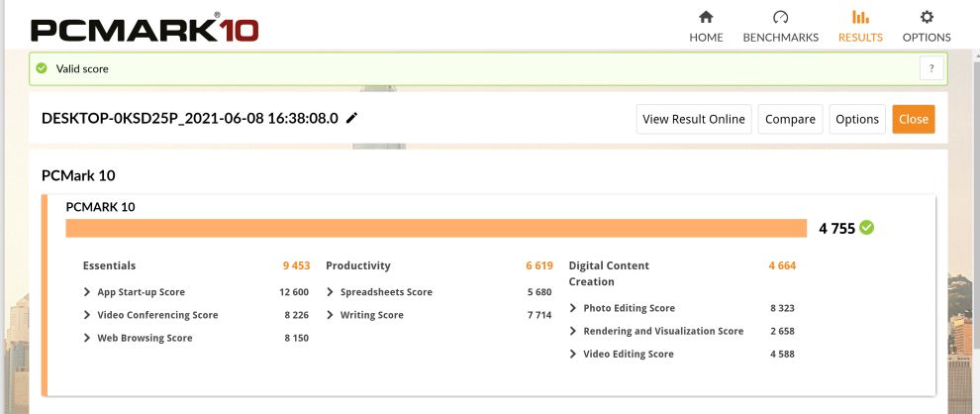
Task: Switch to HOME tab label
Action: point(706,38)
